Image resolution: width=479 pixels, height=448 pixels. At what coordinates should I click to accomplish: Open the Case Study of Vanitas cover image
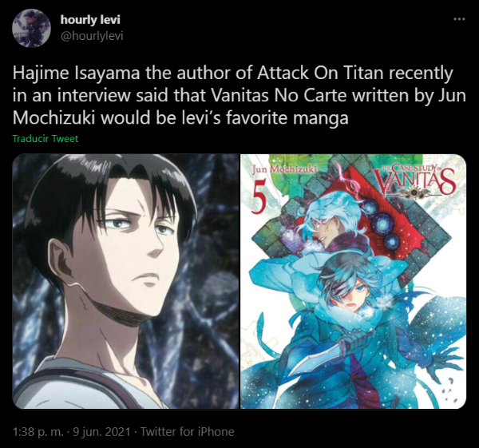pyautogui.click(x=353, y=281)
